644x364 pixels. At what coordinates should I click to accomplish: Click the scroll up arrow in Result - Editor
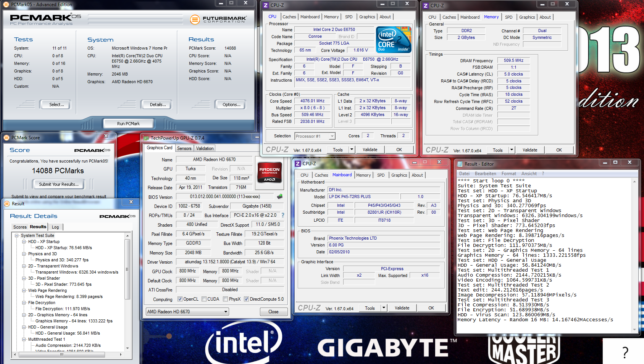coord(634,182)
